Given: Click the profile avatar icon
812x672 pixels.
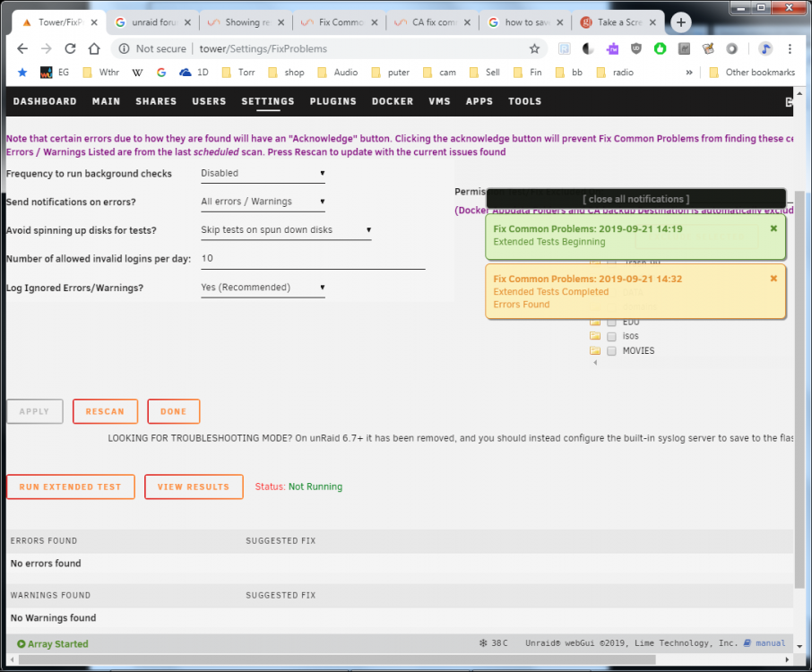Looking at the screenshot, I should 764,48.
